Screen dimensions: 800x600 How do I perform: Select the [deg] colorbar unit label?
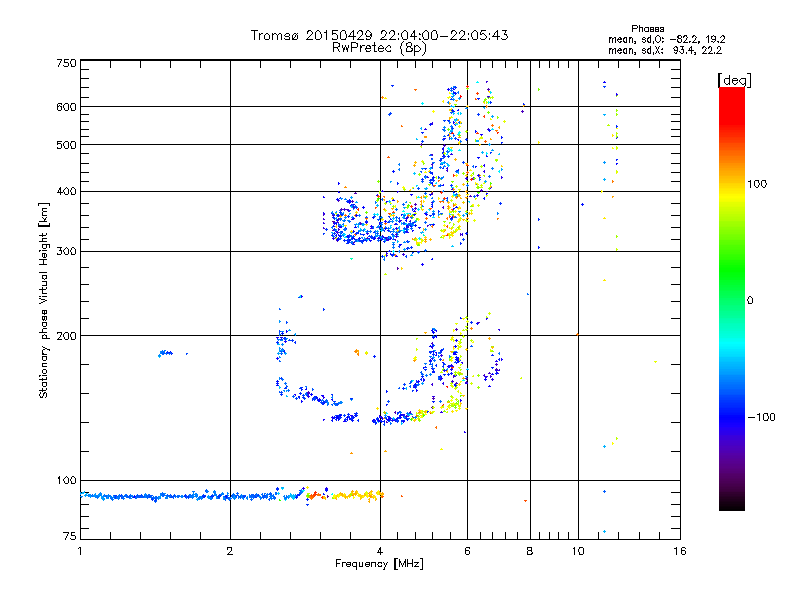click(735, 79)
